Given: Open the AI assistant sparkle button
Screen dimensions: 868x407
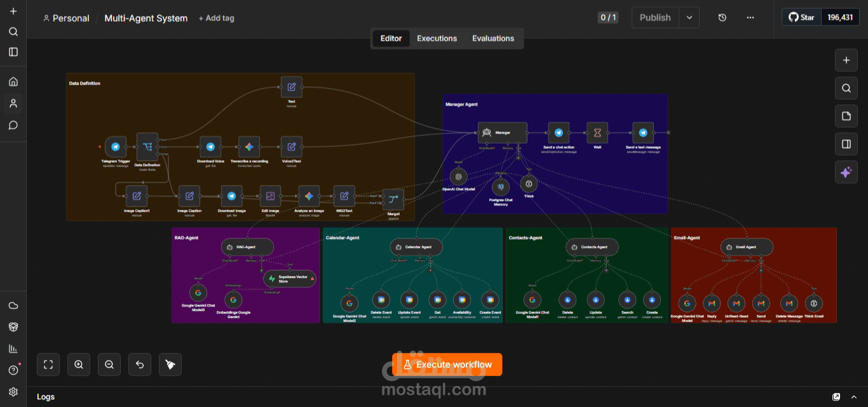Looking at the screenshot, I should pyautogui.click(x=846, y=172).
